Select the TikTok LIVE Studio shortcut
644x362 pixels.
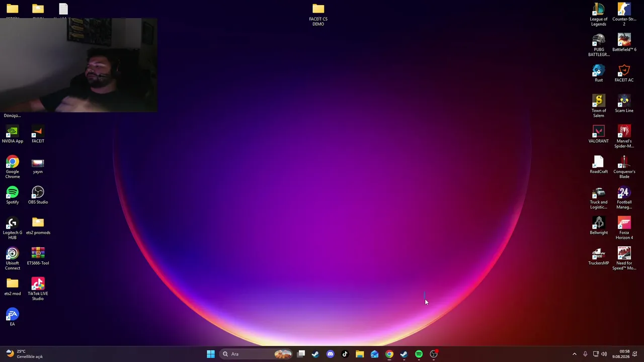(38, 290)
